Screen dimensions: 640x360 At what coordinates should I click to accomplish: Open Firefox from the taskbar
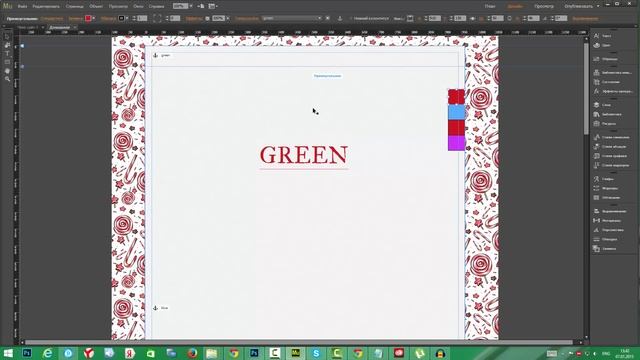coord(192,353)
